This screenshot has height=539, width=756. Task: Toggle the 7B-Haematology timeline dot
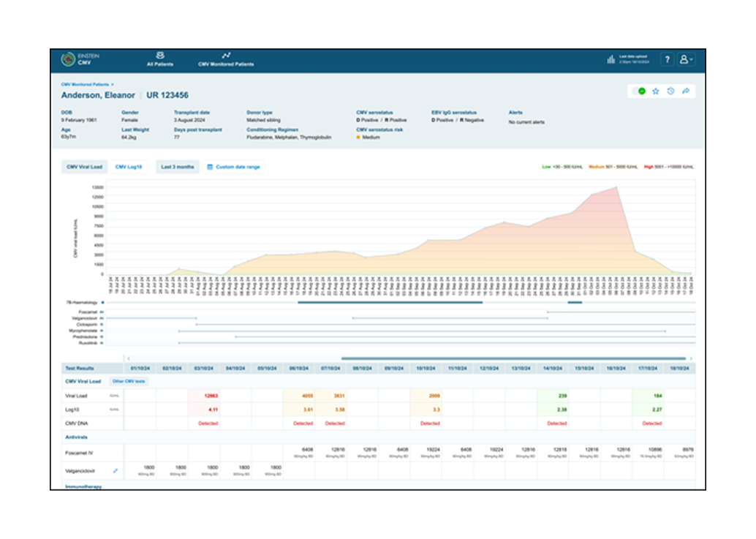coord(102,302)
